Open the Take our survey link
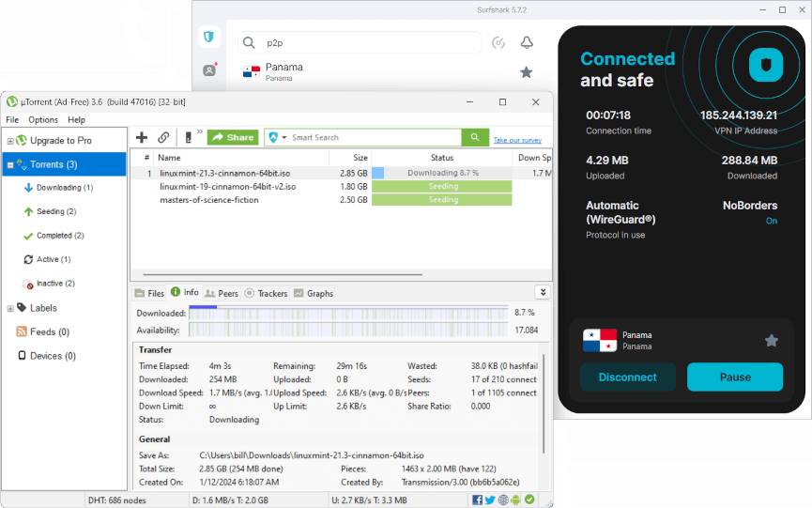Screen dimensions: 812x508 [x=517, y=140]
